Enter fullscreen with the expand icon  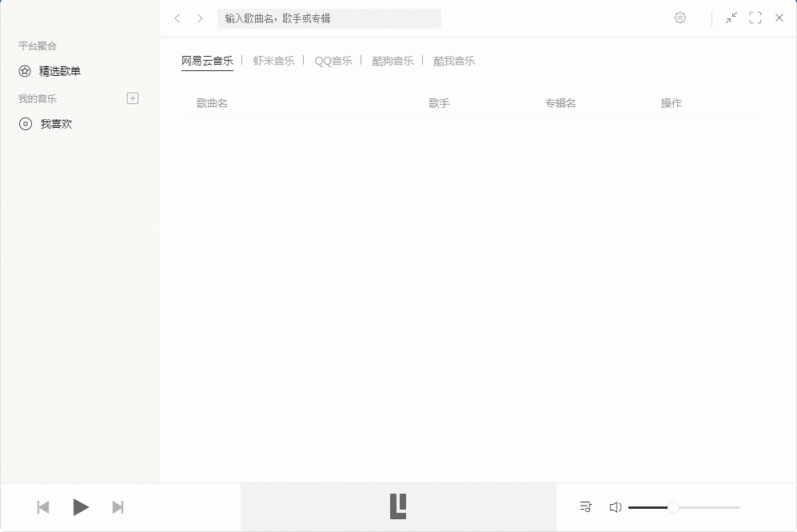[755, 17]
